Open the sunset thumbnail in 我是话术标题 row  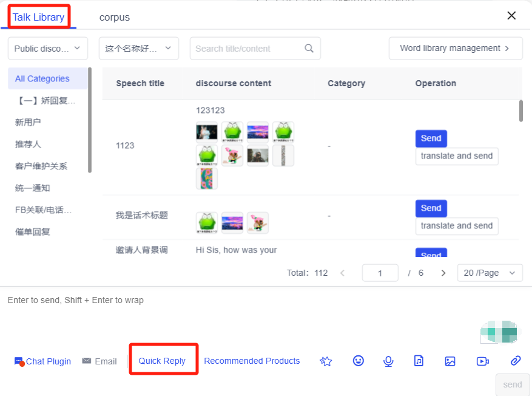coord(232,223)
